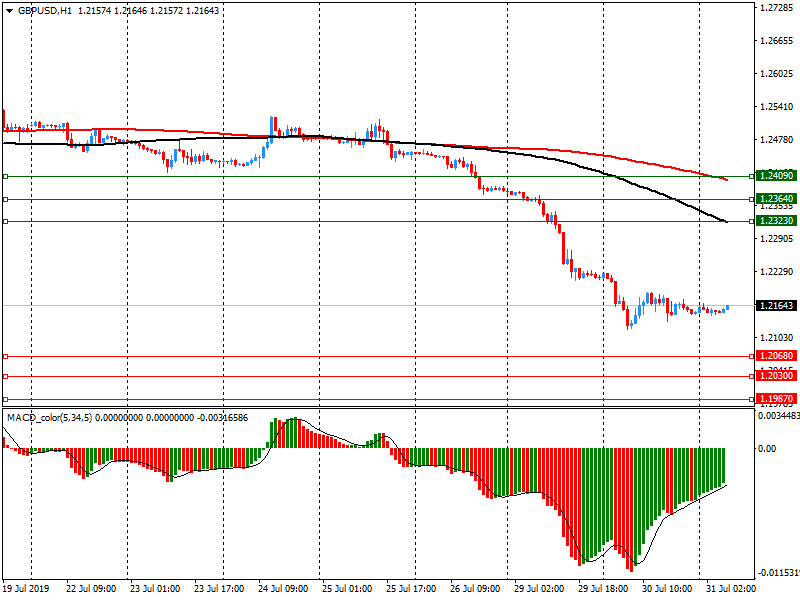Select the red 1.20300 price level label
This screenshot has width=800, height=600.
(777, 376)
